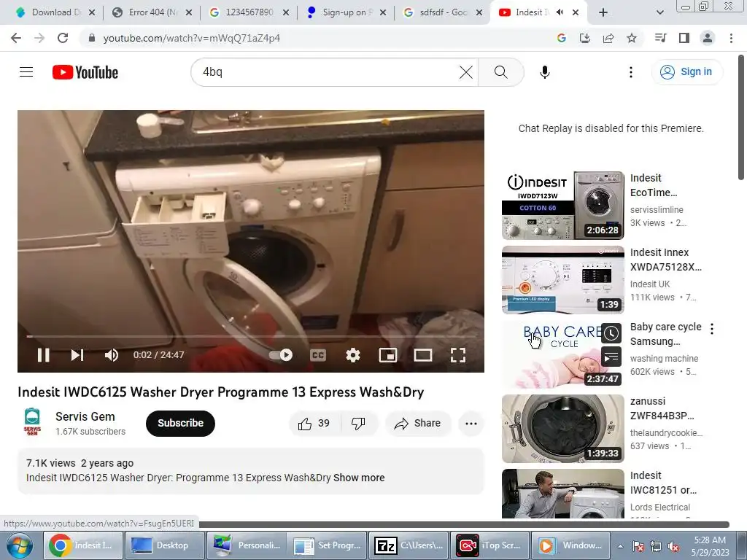
Task: Toggle closed captions CC button
Action: pos(318,355)
